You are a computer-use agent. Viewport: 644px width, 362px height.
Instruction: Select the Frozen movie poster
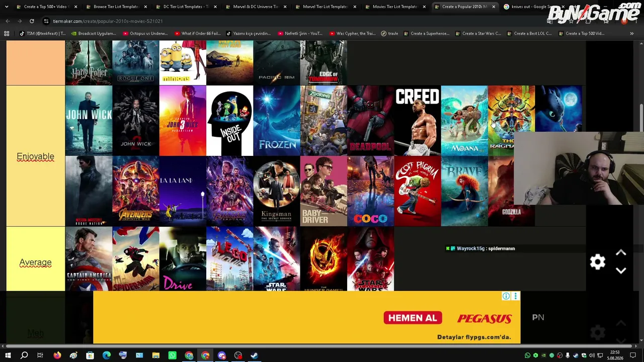(277, 121)
